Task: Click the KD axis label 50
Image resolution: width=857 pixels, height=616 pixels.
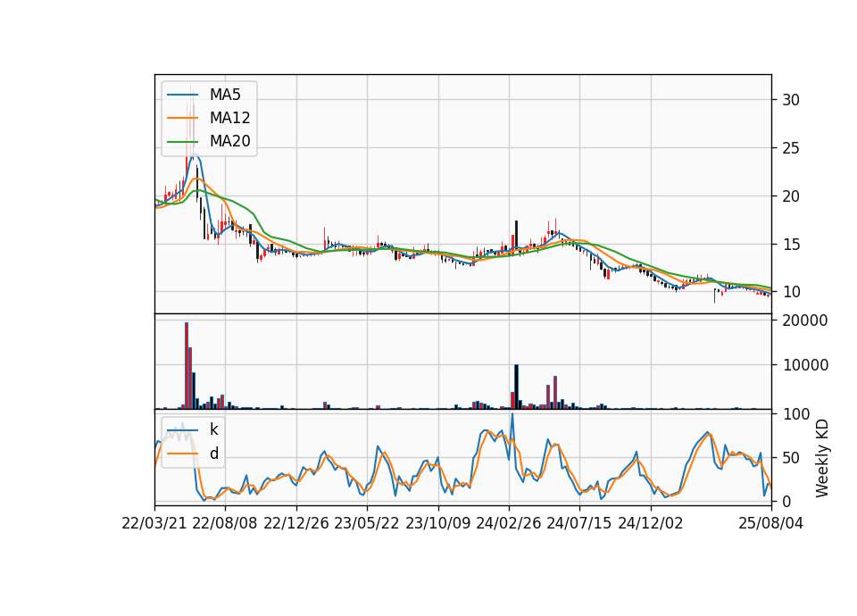Action: (x=791, y=458)
